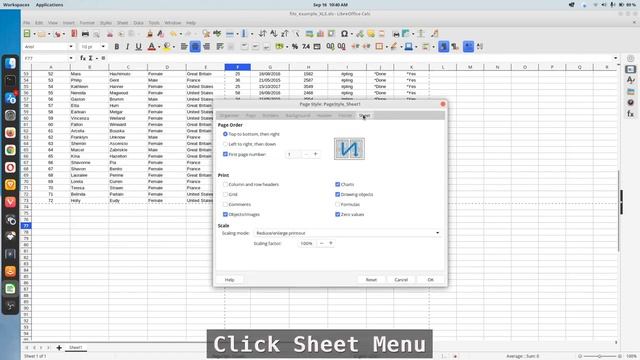Uncheck the Charts print checkbox

click(338, 184)
